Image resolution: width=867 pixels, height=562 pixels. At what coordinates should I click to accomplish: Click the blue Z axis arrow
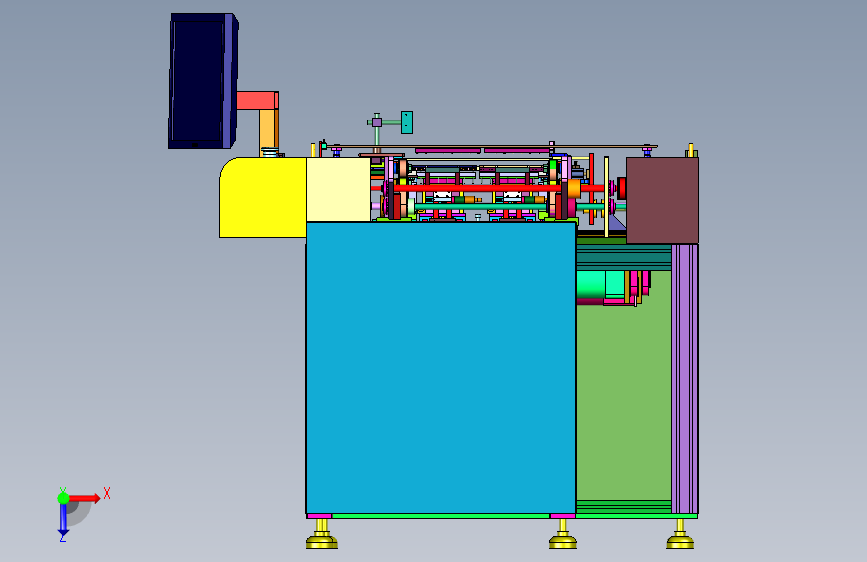pos(63,520)
